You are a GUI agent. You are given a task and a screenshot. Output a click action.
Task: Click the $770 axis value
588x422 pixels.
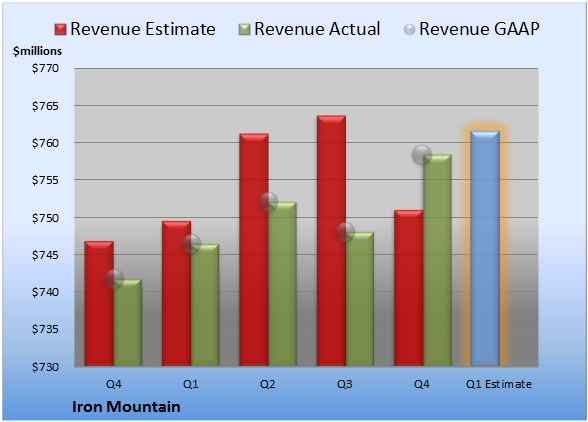point(45,68)
